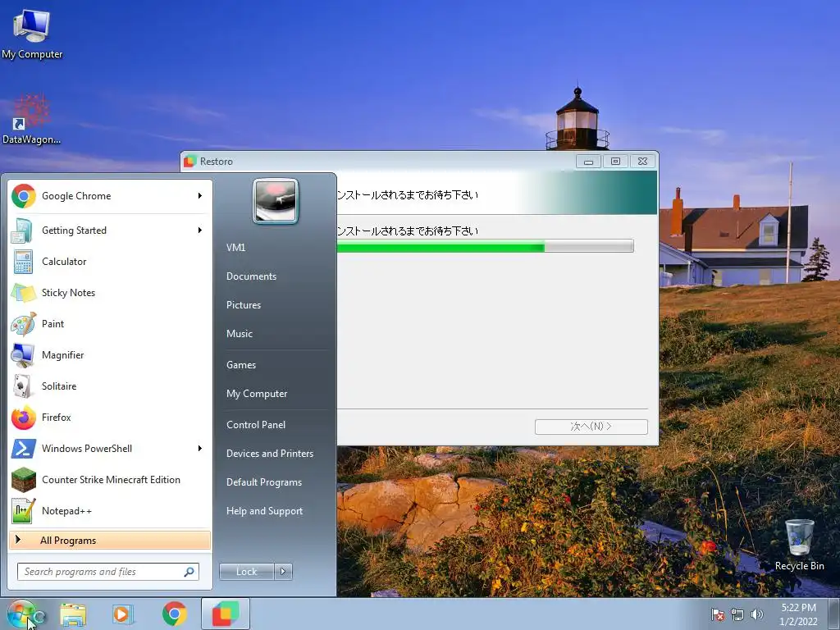This screenshot has height=630, width=840.
Task: Expand Getting Started submenu arrow
Action: pos(200,231)
